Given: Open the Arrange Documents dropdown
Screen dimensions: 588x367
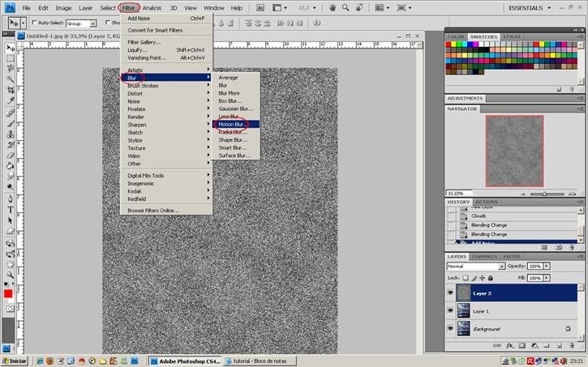Looking at the screenshot, I should tap(382, 8).
